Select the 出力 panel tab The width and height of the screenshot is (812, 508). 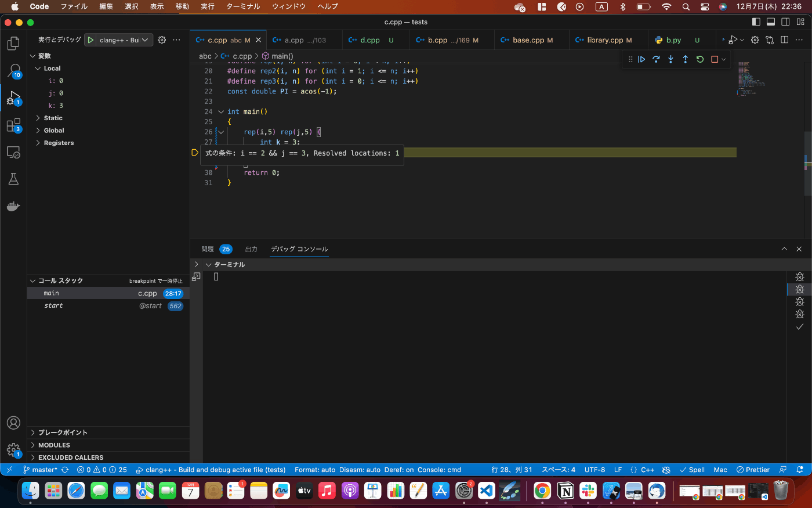click(251, 249)
